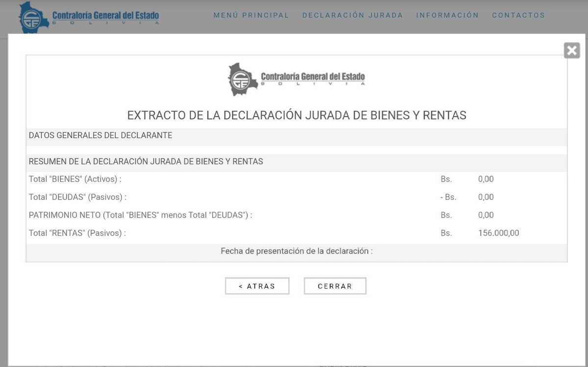Open the INFORMACIÓN menu item

[447, 15]
